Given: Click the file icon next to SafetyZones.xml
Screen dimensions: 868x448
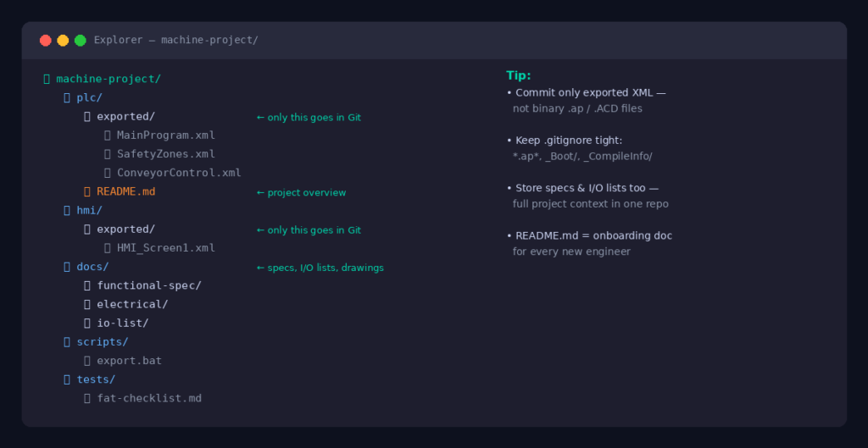Looking at the screenshot, I should coord(108,154).
